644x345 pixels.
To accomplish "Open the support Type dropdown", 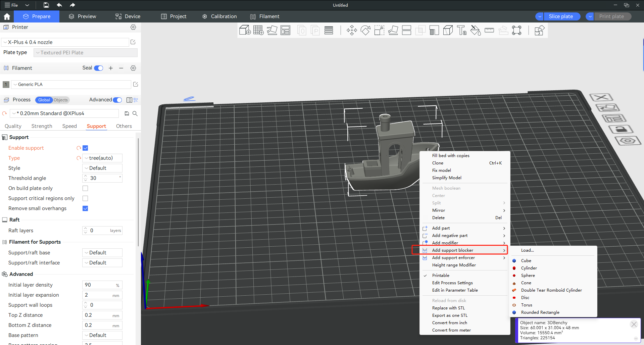I will click(102, 158).
